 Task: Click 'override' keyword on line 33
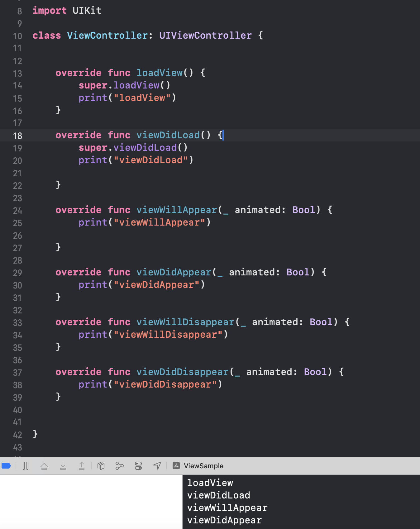click(x=79, y=322)
